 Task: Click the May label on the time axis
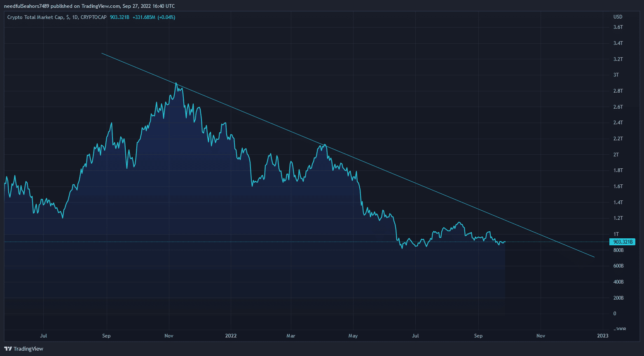353,336
